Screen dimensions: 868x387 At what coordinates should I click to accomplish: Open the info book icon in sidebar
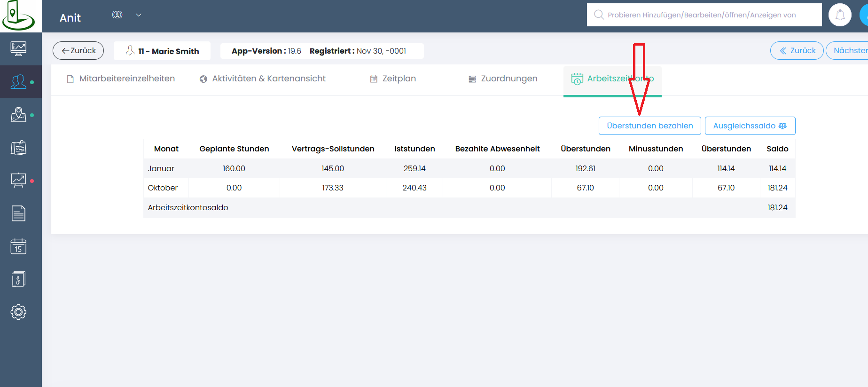18,279
